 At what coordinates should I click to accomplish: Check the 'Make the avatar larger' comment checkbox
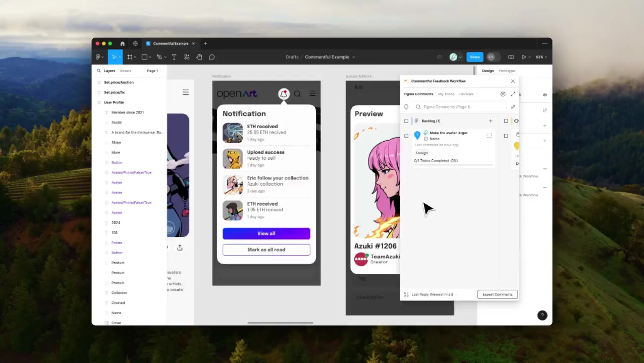pyautogui.click(x=406, y=136)
